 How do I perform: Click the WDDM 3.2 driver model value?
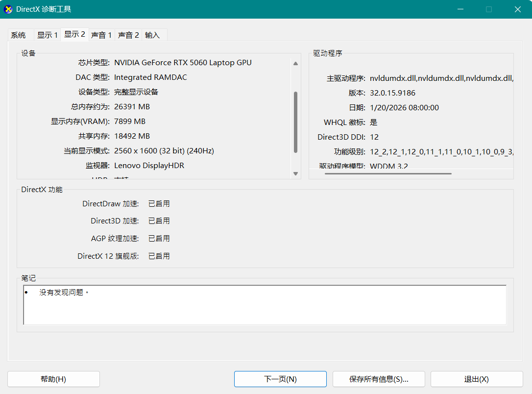[389, 166]
